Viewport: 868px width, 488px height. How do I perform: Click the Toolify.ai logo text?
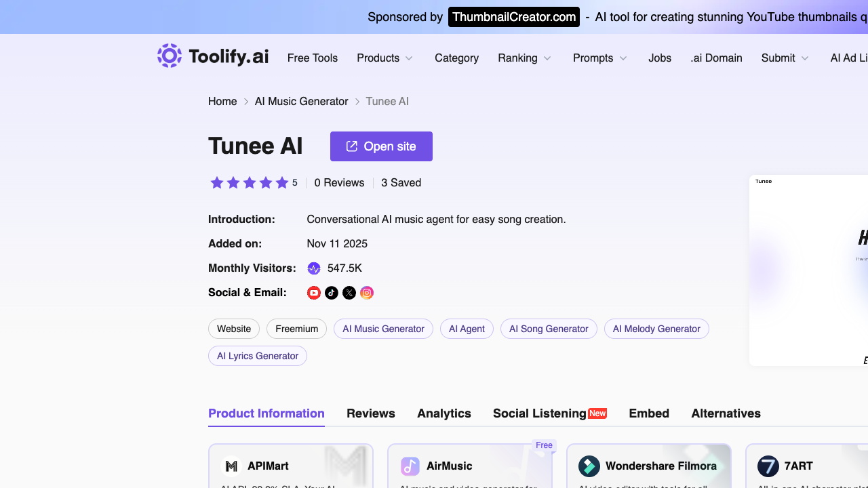point(229,57)
